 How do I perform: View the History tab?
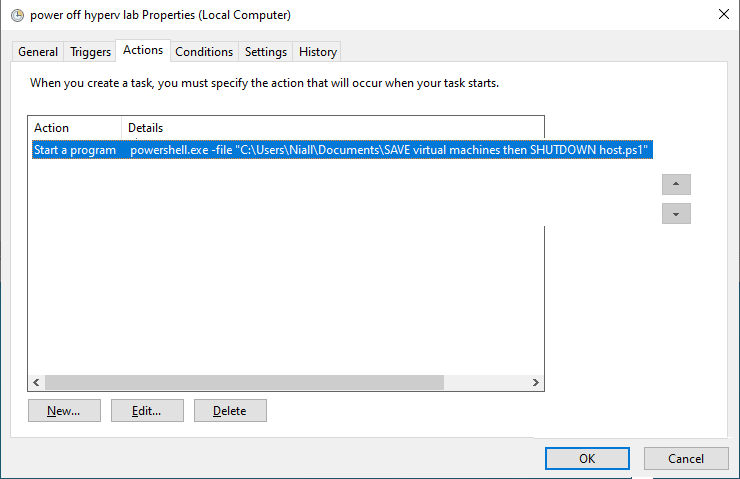point(318,51)
